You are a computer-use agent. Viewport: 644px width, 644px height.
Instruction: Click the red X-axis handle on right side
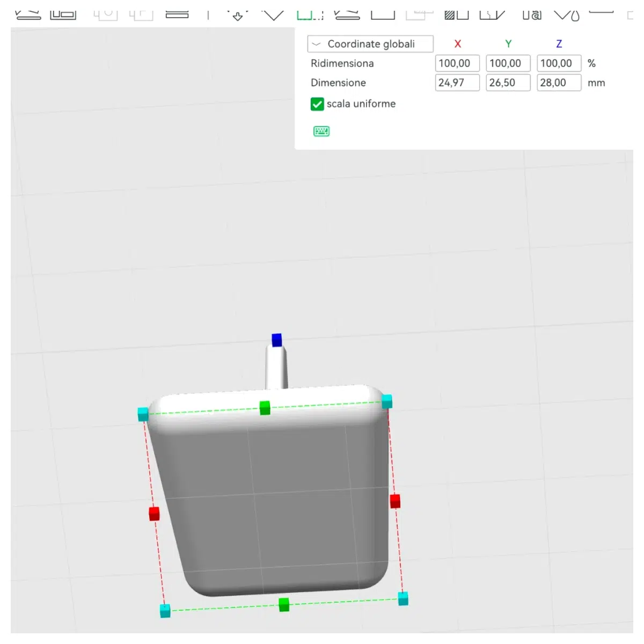(395, 501)
